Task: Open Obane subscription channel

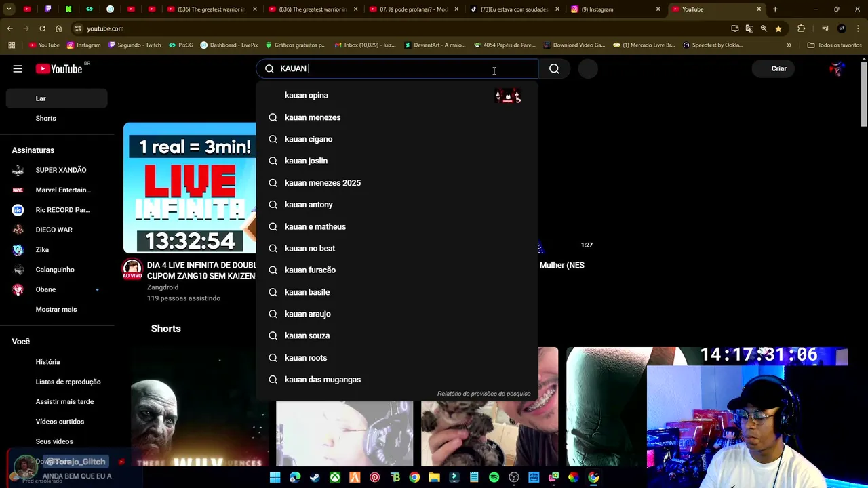Action: (56, 289)
